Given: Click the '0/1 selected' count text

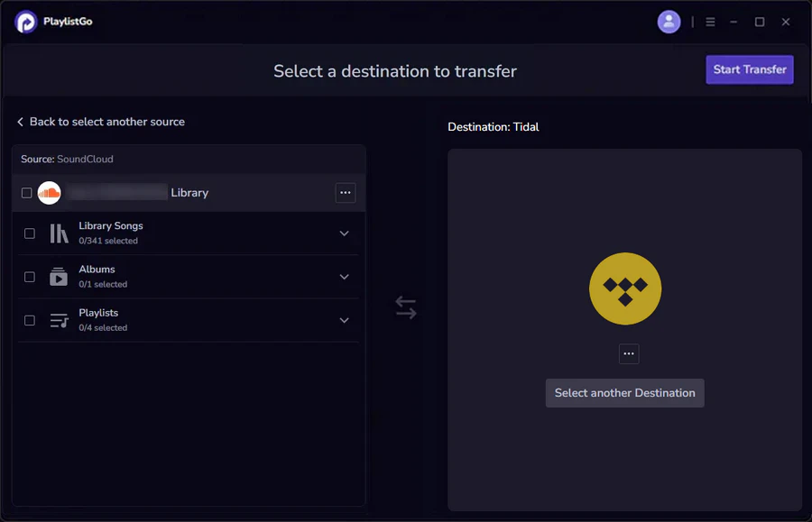Looking at the screenshot, I should (103, 284).
